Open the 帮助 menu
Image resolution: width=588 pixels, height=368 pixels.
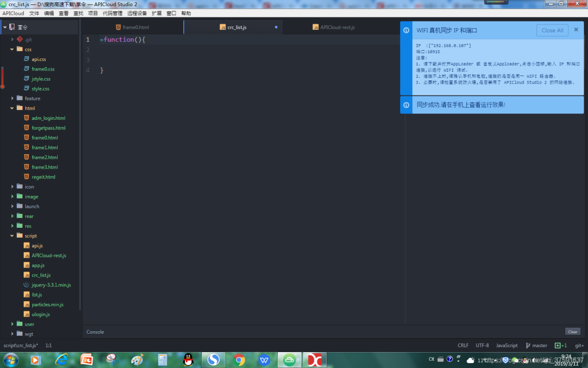tap(186, 13)
